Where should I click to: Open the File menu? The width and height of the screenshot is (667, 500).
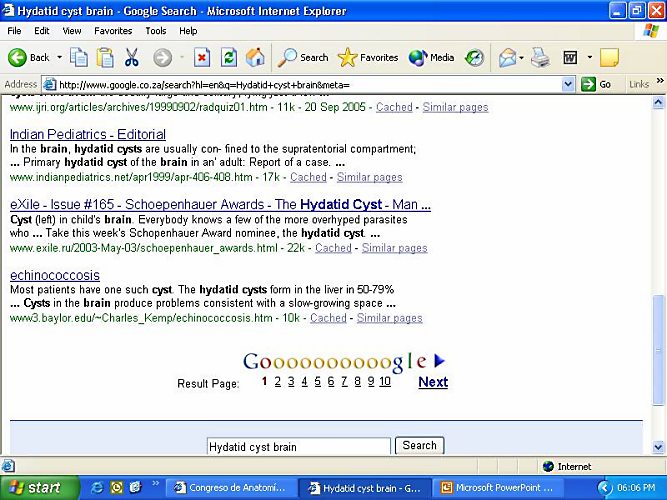pos(14,31)
